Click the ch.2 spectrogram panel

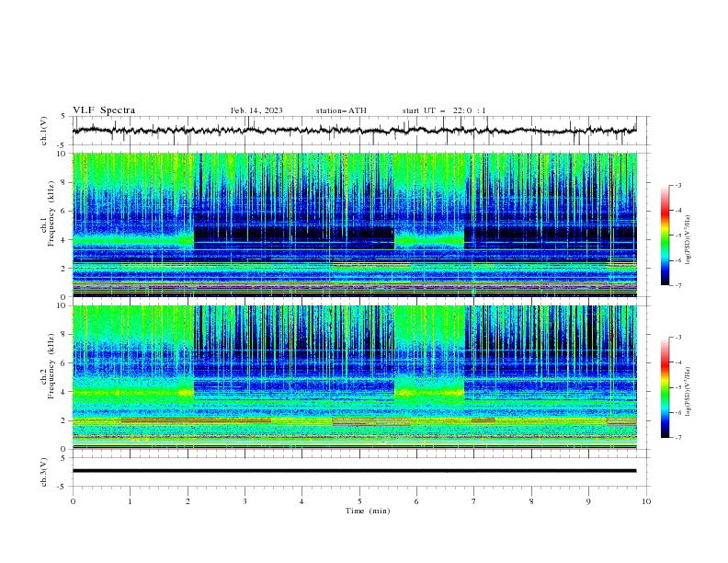tap(355, 377)
